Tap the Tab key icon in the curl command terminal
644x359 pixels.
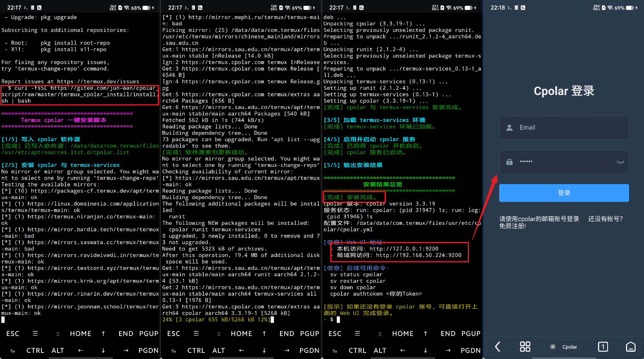(x=13, y=351)
